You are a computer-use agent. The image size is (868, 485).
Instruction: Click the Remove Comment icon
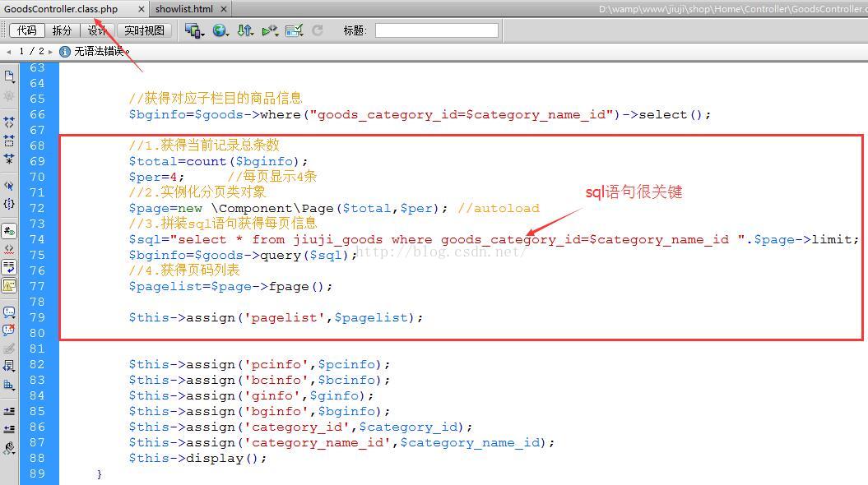(9, 330)
